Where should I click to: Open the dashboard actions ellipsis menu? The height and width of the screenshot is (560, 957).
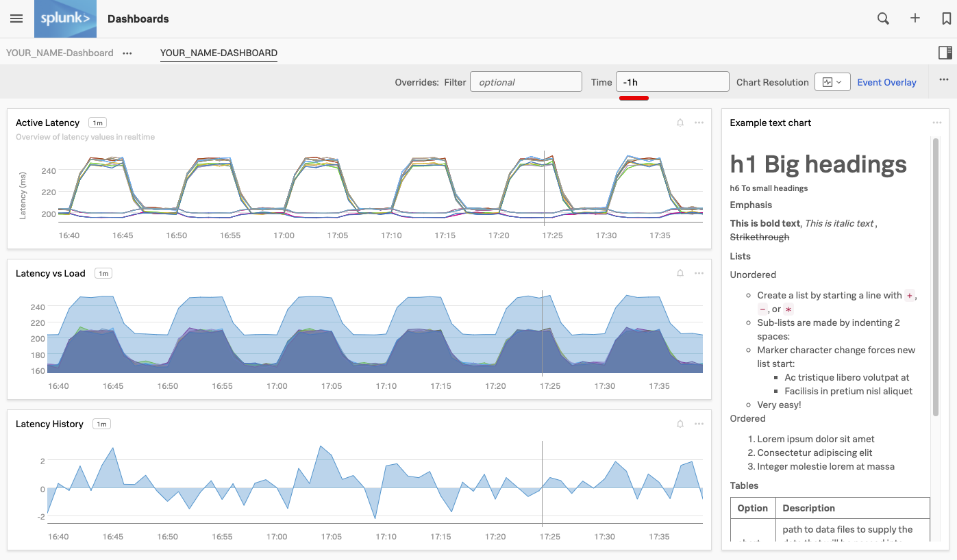(x=944, y=80)
